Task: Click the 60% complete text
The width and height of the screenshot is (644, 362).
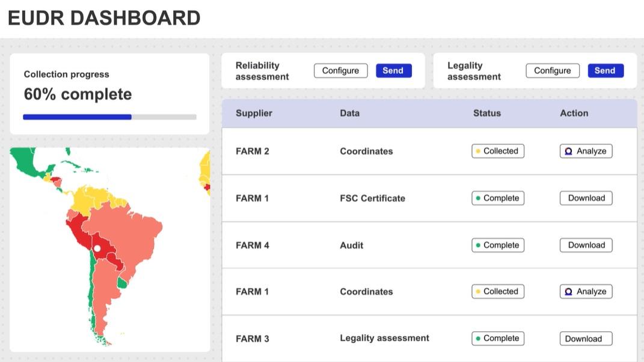Action: (78, 94)
